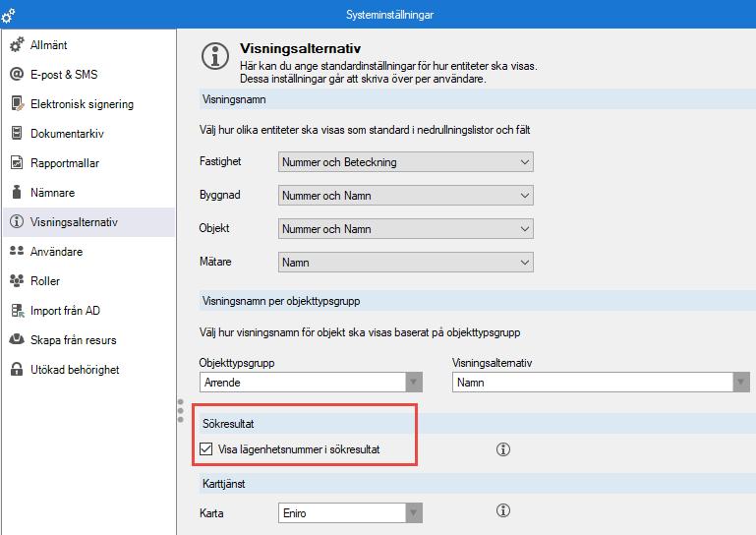Uncheck Visa lägenhetsnummer i sökresultat

point(205,449)
